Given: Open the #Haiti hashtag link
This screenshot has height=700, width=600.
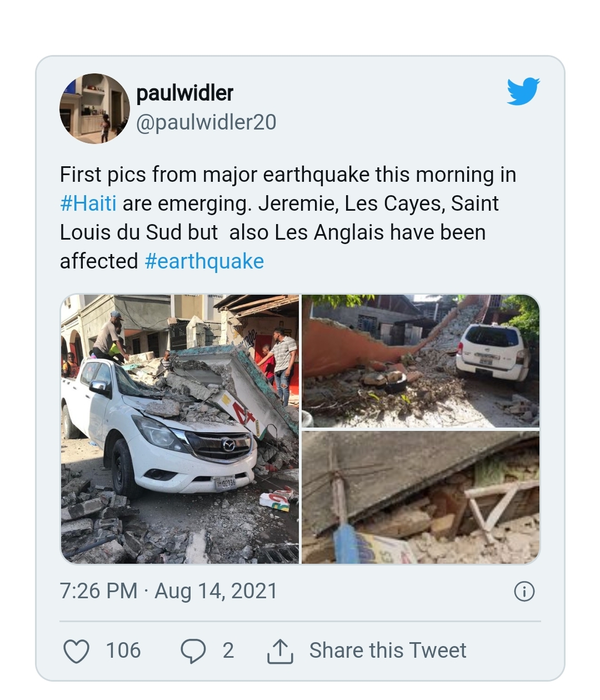Looking at the screenshot, I should [x=88, y=203].
